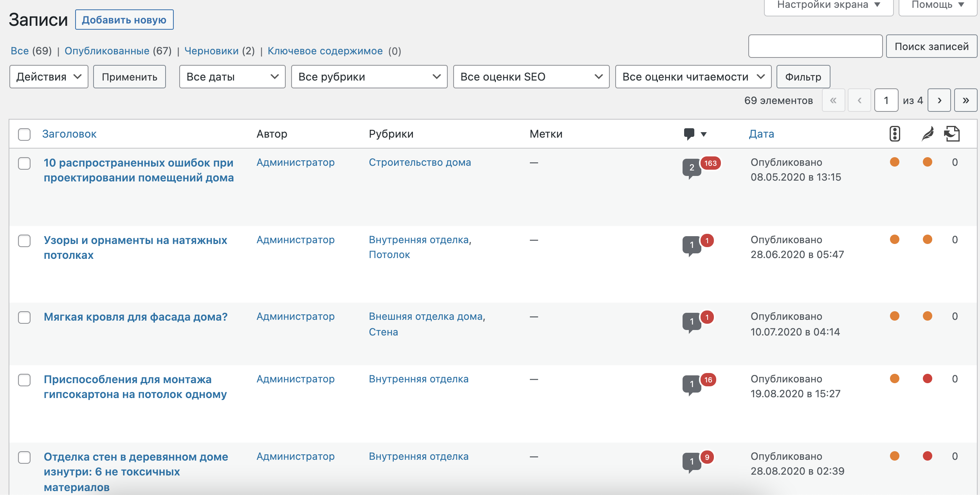980x495 pixels.
Task: Open Все оценки SEO dropdown
Action: (531, 77)
